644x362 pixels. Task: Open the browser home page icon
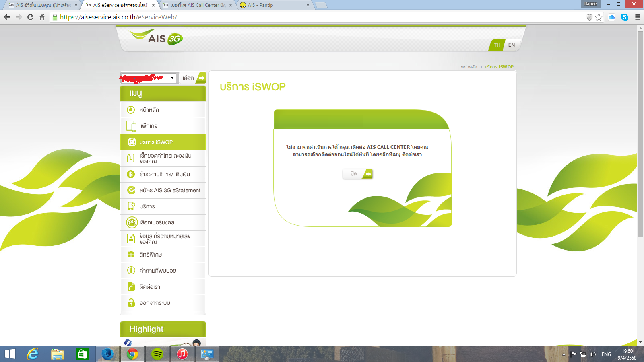[x=42, y=17]
